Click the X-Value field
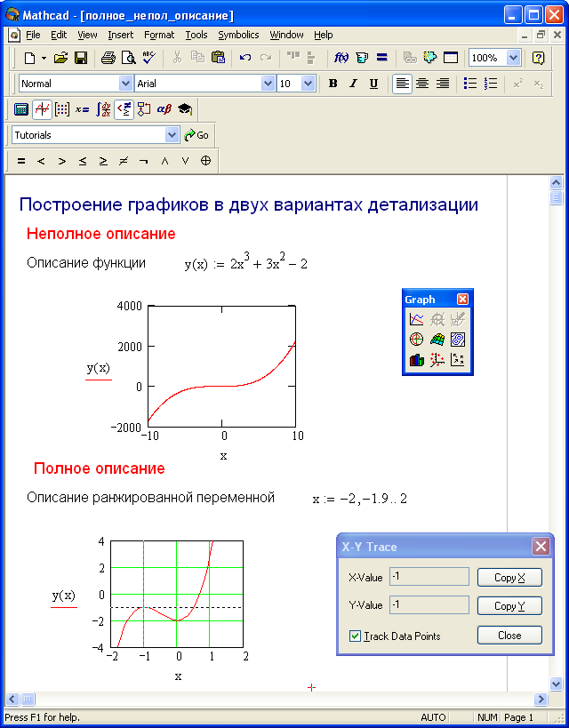569x728 pixels. 429,577
